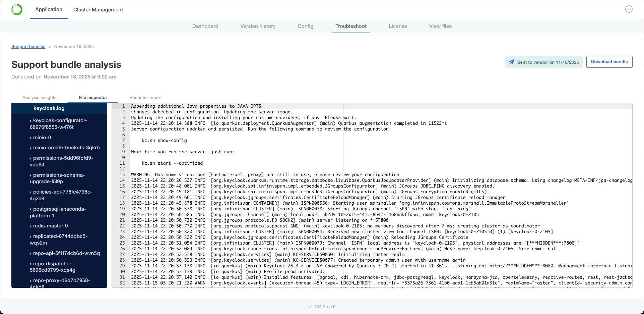
Task: Expand the postgresql-anaconda-platform-1 entry
Action: pos(59,212)
